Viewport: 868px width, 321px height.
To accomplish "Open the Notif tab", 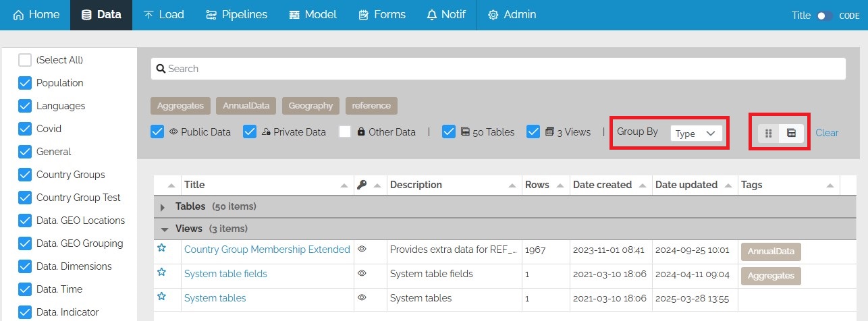I will point(446,15).
